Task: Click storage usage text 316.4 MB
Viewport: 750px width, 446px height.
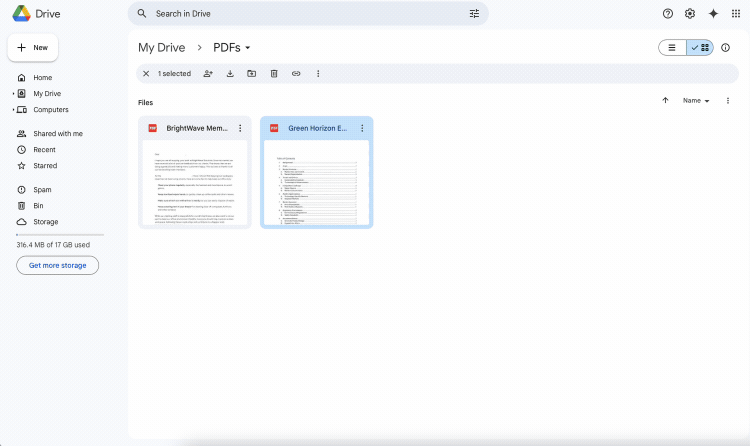Action: tap(53, 245)
